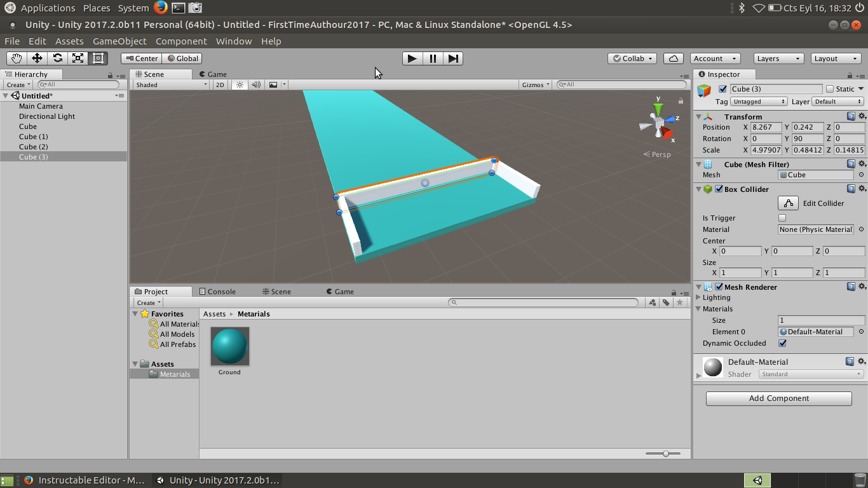Open the Account dropdown
Viewport: 868px width, 488px height.
point(715,58)
